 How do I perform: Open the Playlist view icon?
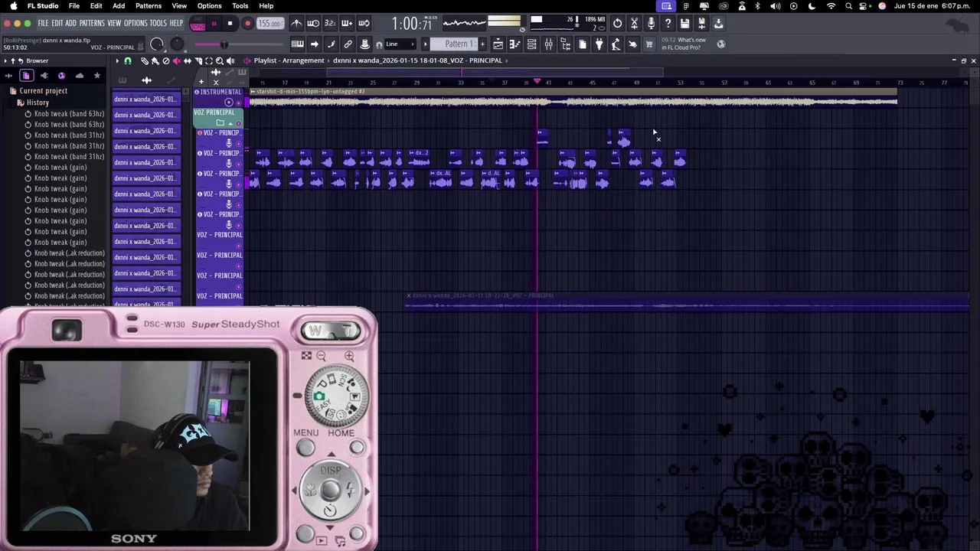click(498, 44)
